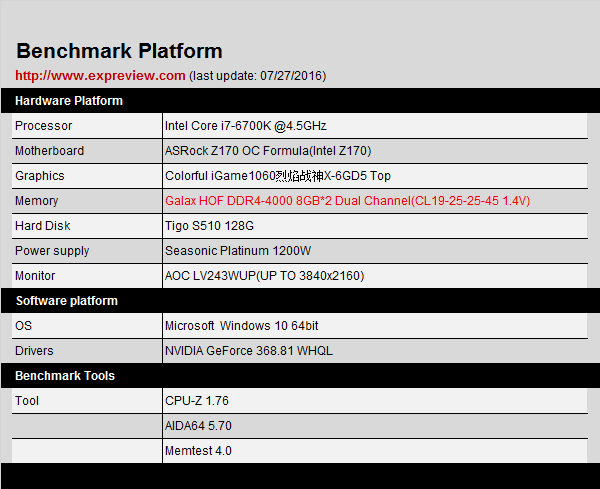Select the Monitor row label
The image size is (600, 489).
point(35,276)
